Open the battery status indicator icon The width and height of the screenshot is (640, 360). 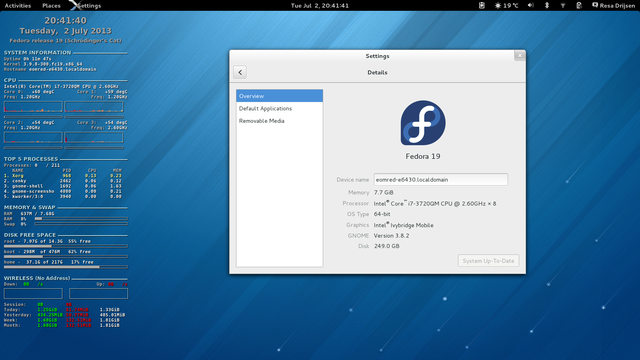tap(579, 5)
